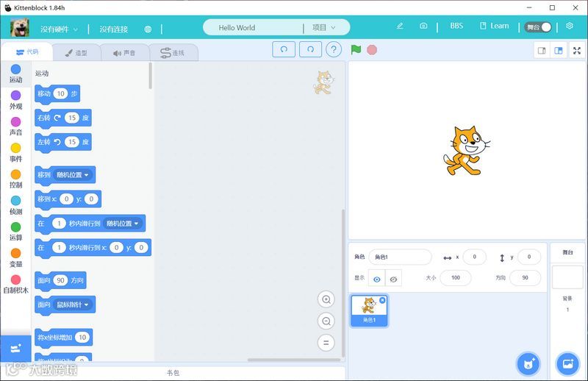
Task: Hide sprite with the crossed-eye icon
Action: pyautogui.click(x=393, y=279)
